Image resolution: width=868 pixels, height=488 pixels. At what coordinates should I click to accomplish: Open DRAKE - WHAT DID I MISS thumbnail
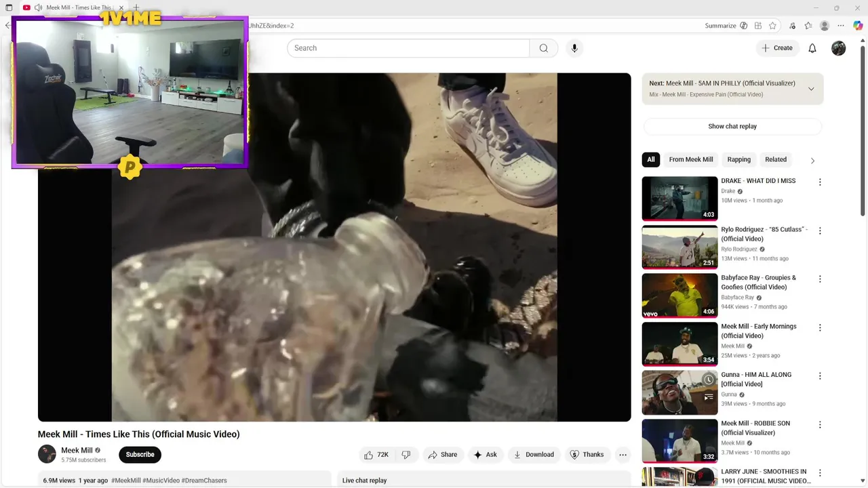[679, 199]
